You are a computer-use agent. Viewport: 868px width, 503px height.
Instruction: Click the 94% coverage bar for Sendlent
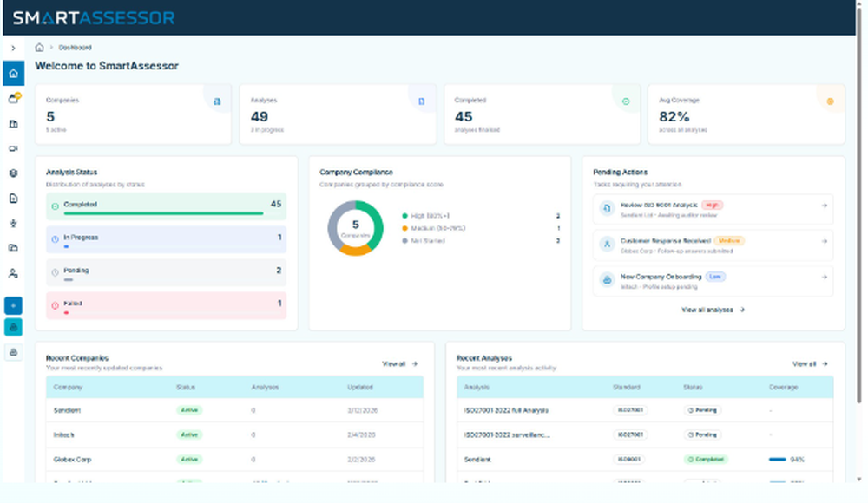(783, 459)
